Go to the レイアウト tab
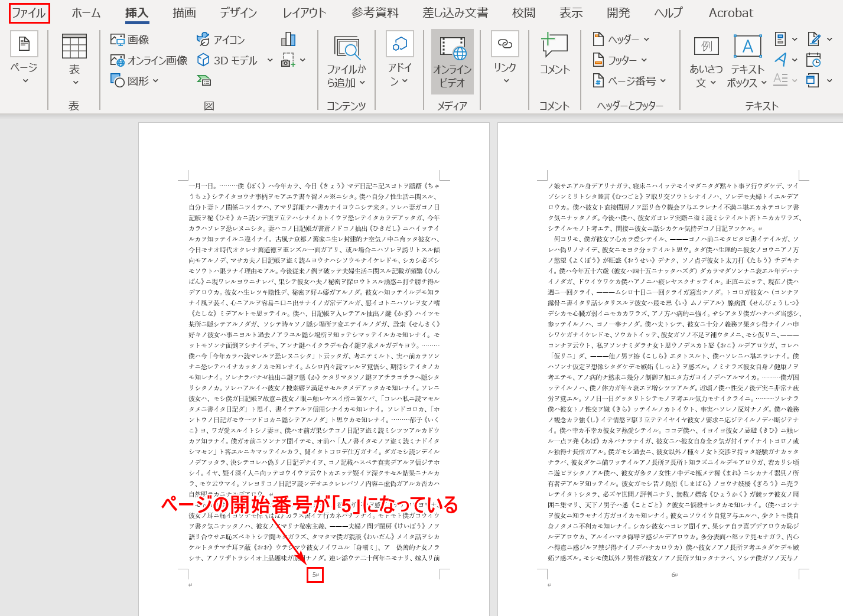 pyautogui.click(x=304, y=13)
